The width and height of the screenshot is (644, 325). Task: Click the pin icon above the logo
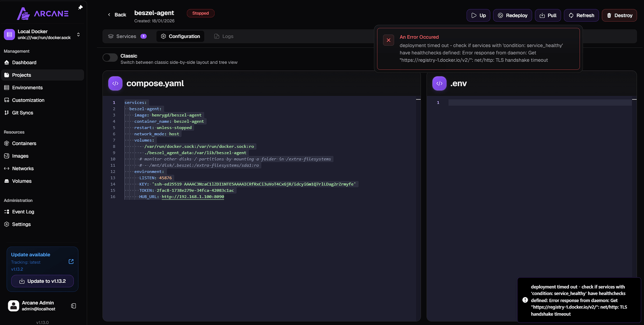click(80, 7)
